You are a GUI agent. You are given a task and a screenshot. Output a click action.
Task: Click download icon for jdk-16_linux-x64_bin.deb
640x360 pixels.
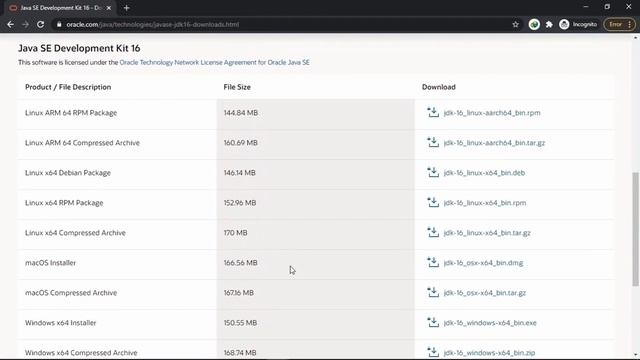click(x=433, y=172)
